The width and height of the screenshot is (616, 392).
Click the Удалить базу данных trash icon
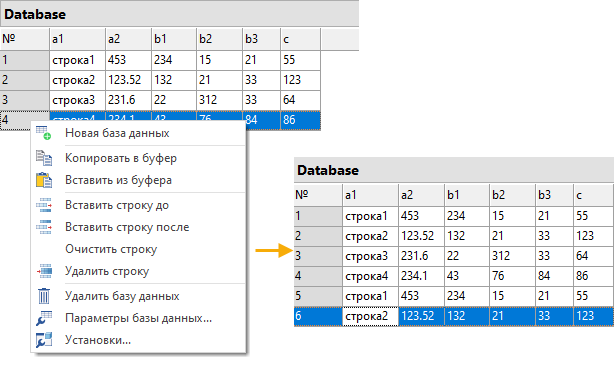click(x=44, y=296)
